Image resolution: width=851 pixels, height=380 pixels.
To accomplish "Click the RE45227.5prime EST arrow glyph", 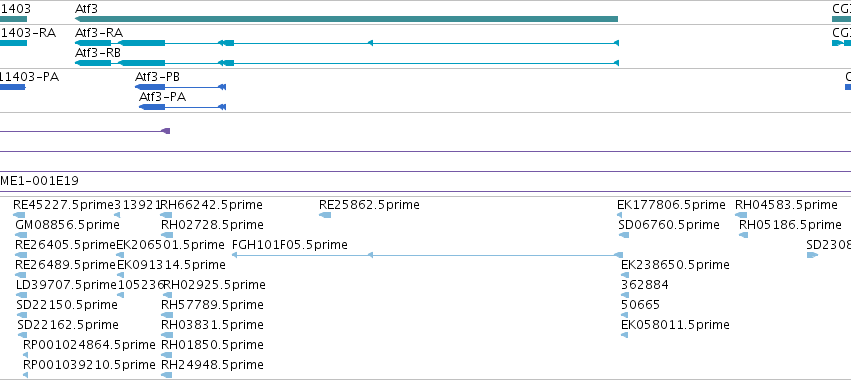I will coord(20,215).
